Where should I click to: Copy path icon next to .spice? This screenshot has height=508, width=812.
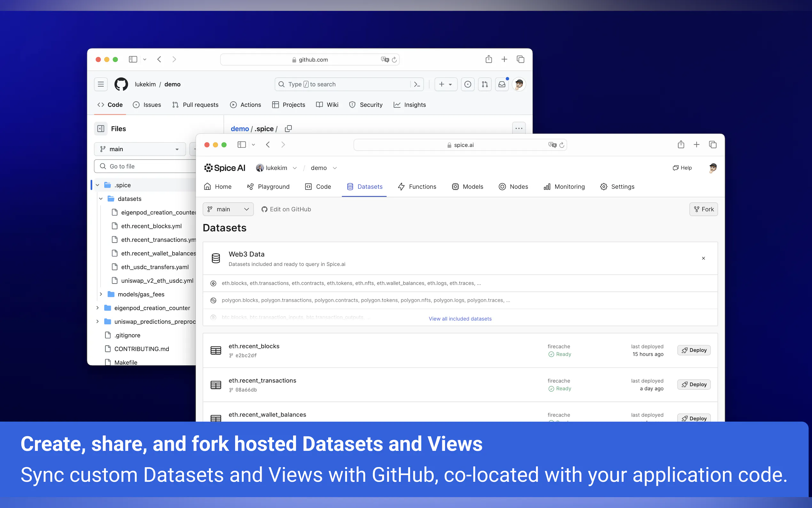point(288,129)
